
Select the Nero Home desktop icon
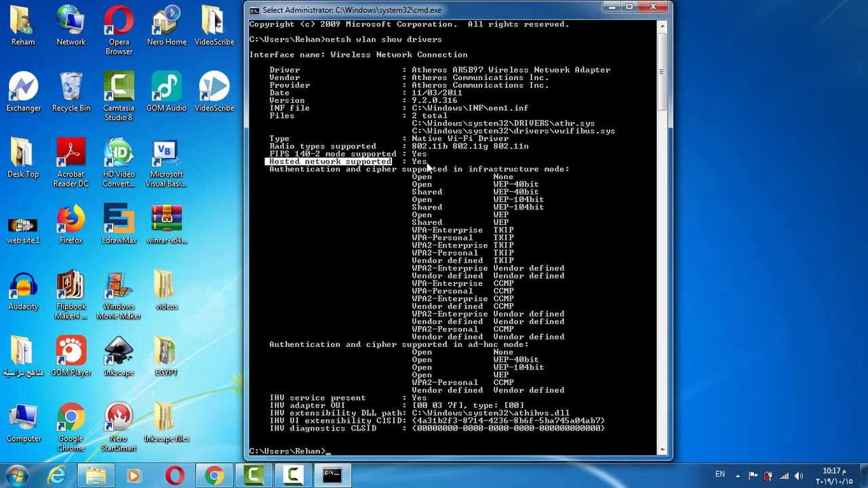166,26
